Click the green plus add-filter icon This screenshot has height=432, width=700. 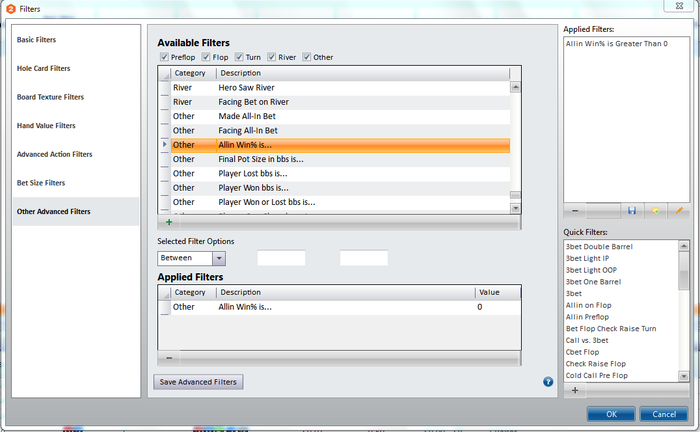(x=169, y=222)
